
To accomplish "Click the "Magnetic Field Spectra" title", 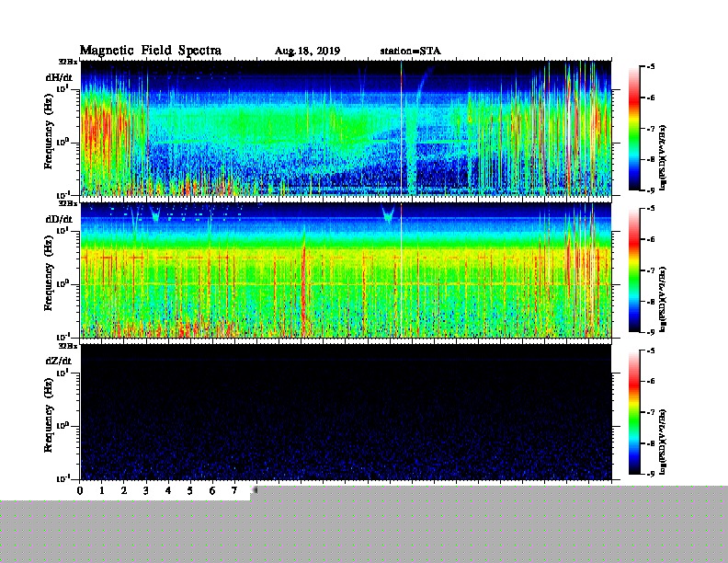I will pos(151,51).
